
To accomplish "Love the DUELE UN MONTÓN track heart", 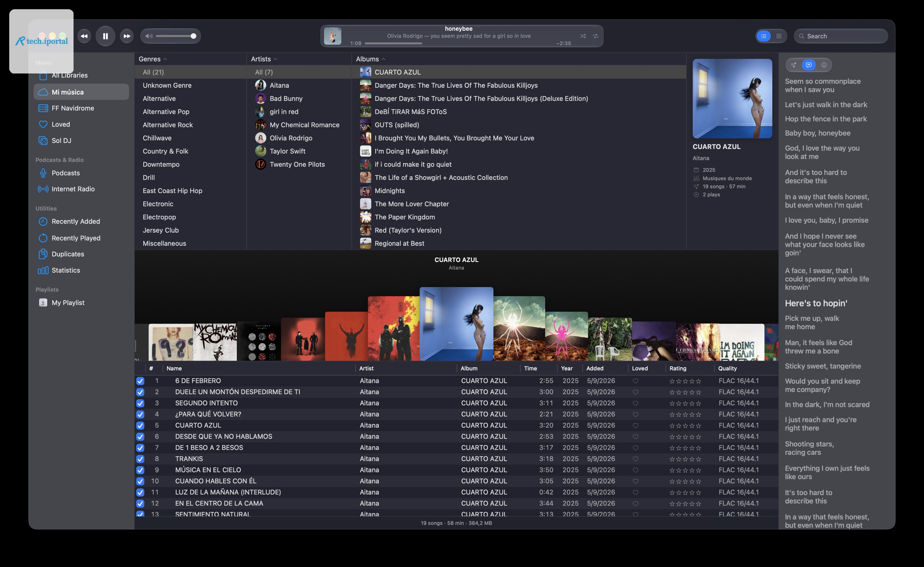I will tap(636, 392).
